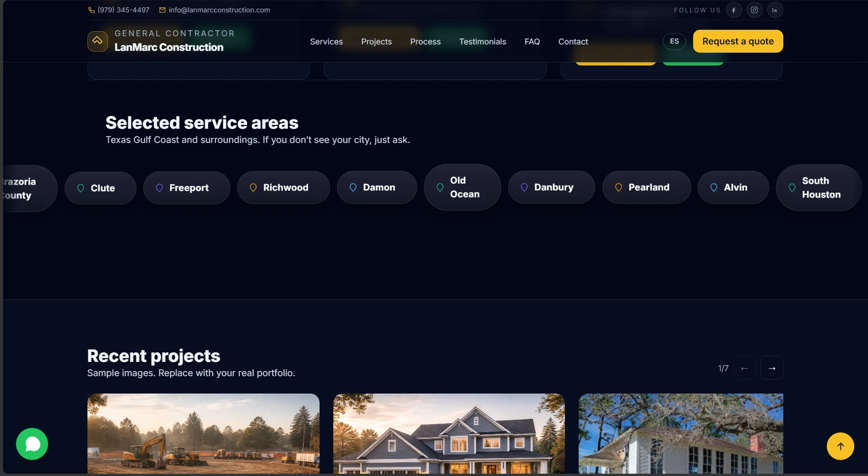The image size is (868, 476).
Task: Open the Services menu item
Action: (x=326, y=42)
